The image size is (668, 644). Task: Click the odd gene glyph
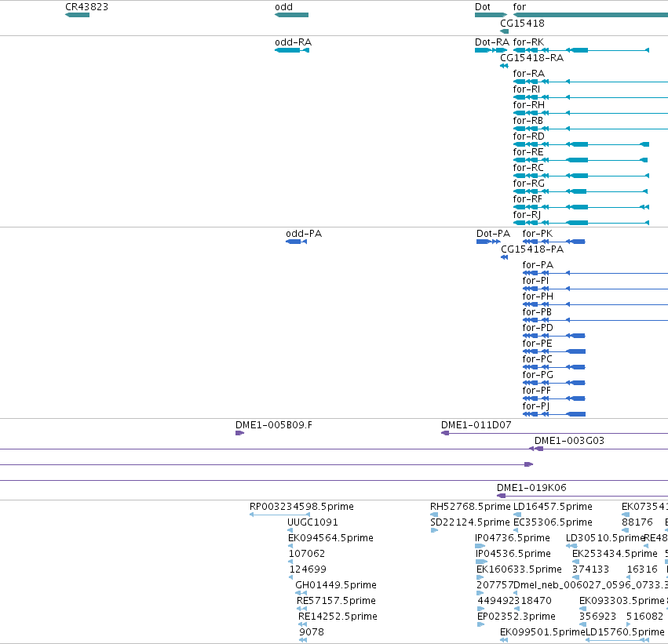(x=291, y=15)
